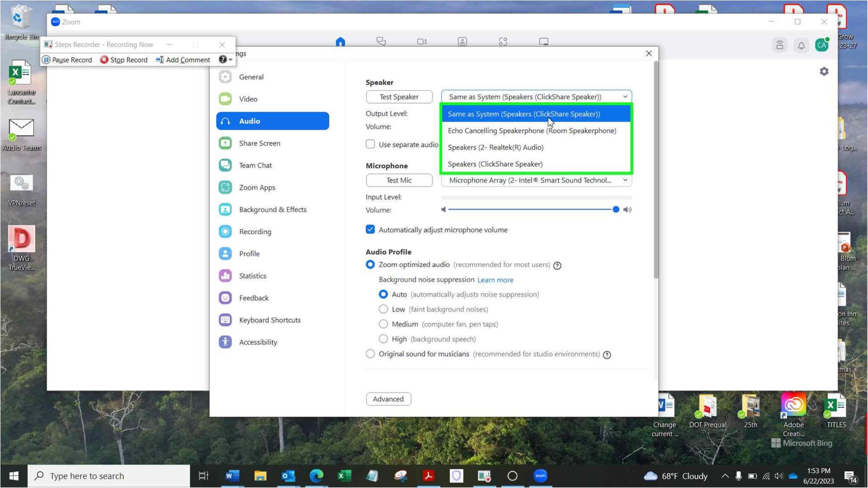
Task: Uncheck Automatically adjust microphone volume
Action: pos(370,229)
